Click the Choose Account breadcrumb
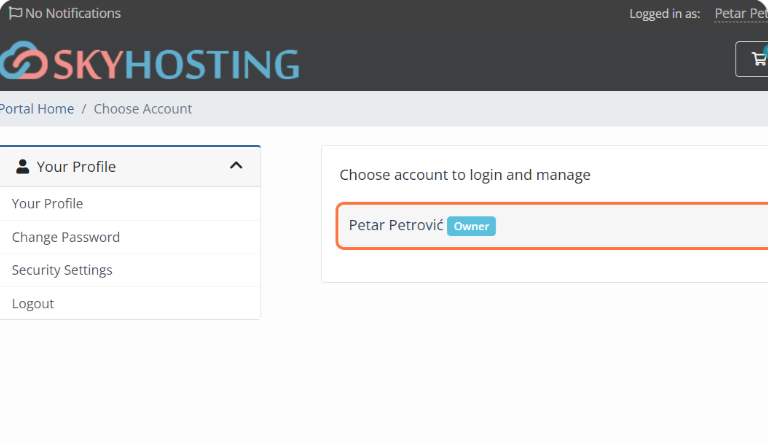768x443 pixels. click(143, 109)
